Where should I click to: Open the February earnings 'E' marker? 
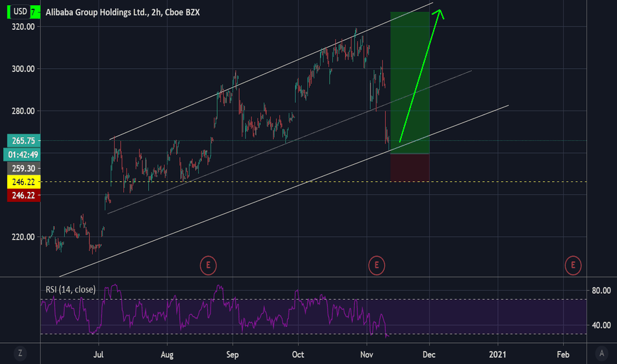[x=573, y=265]
